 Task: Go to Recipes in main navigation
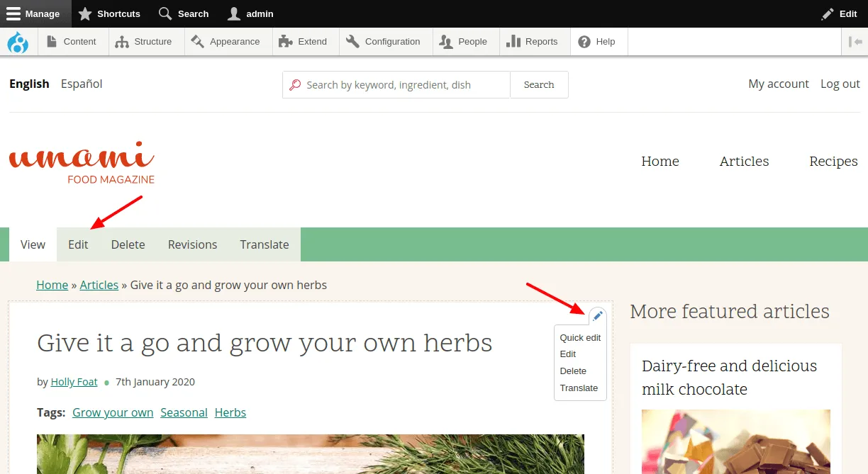(x=833, y=162)
